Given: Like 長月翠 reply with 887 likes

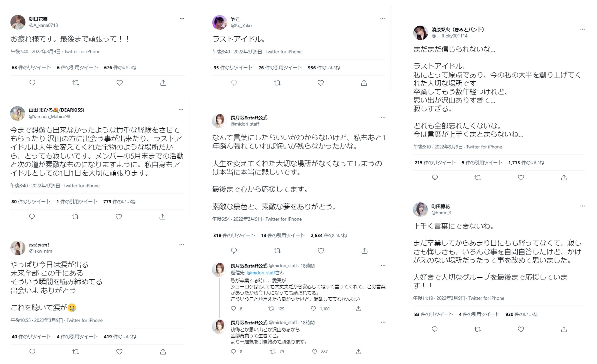Looking at the screenshot, I should [314, 352].
